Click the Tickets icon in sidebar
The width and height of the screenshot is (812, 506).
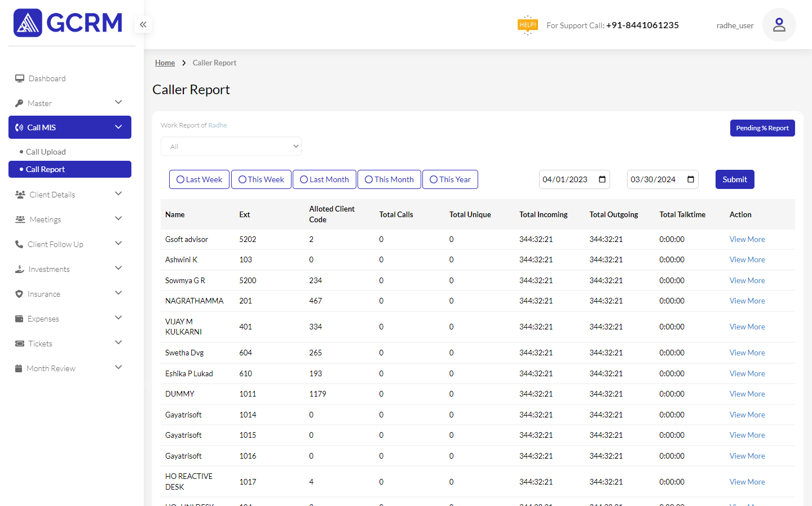point(20,344)
